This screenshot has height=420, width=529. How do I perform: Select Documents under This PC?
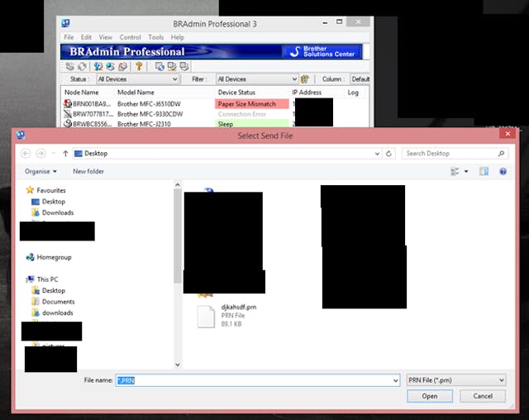coord(58,302)
